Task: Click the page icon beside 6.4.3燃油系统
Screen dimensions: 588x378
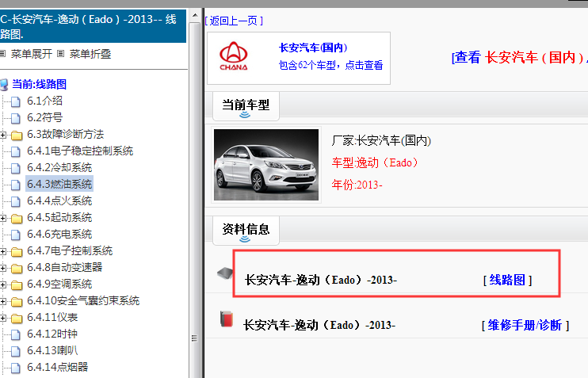Action: pos(15,185)
